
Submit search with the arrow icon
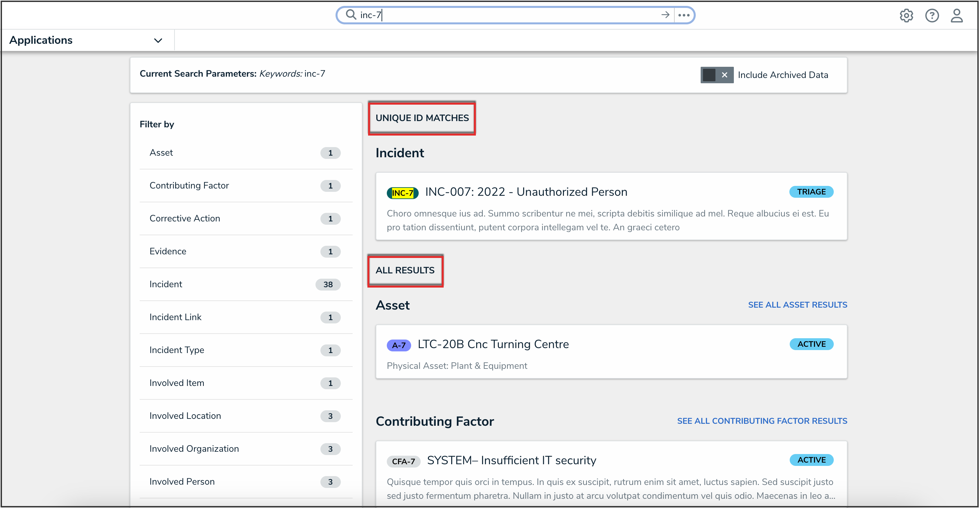pyautogui.click(x=665, y=15)
